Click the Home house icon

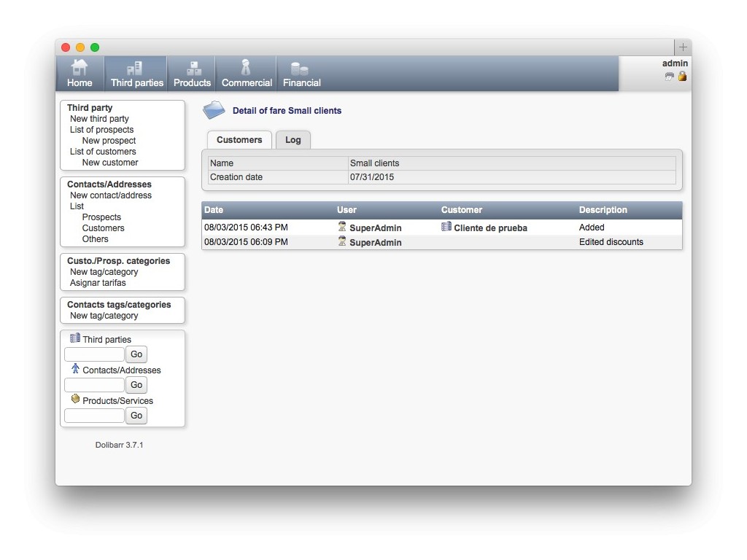80,68
